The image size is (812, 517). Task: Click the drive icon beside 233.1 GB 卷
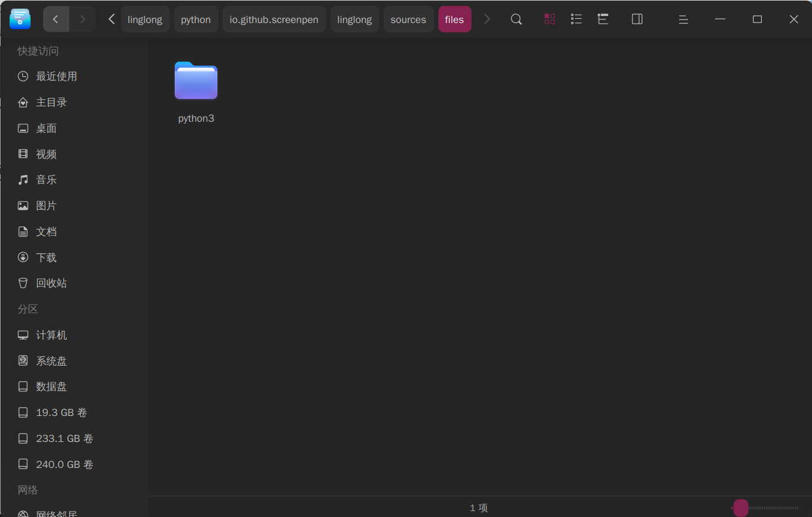pyautogui.click(x=23, y=438)
